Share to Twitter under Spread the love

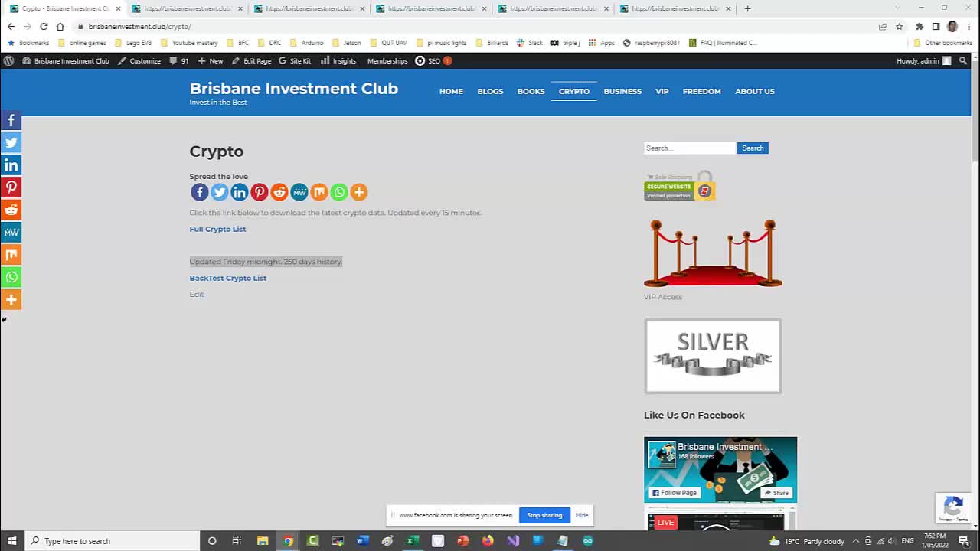[x=219, y=192]
